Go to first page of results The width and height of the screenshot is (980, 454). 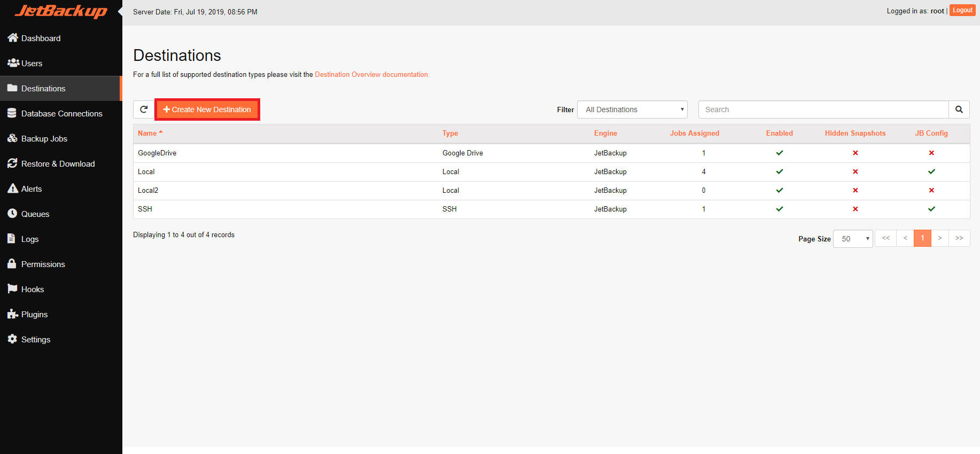(x=886, y=238)
